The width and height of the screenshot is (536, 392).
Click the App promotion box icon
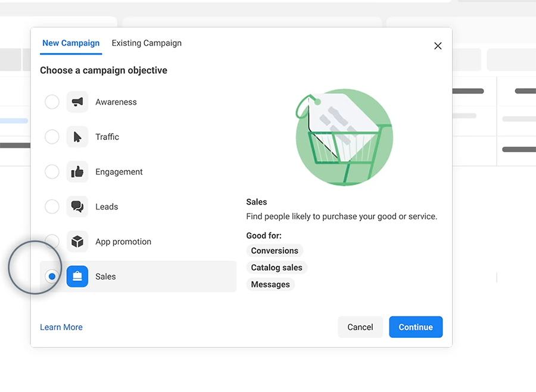(77, 242)
